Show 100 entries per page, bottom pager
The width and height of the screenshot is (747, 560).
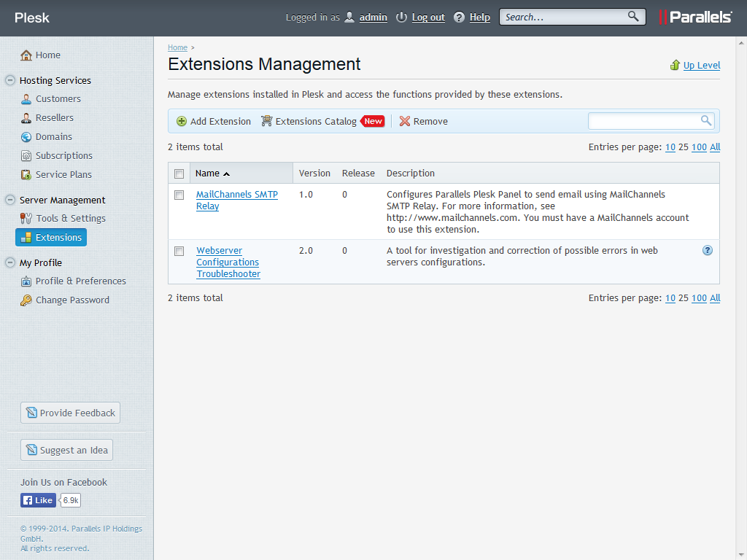click(699, 298)
